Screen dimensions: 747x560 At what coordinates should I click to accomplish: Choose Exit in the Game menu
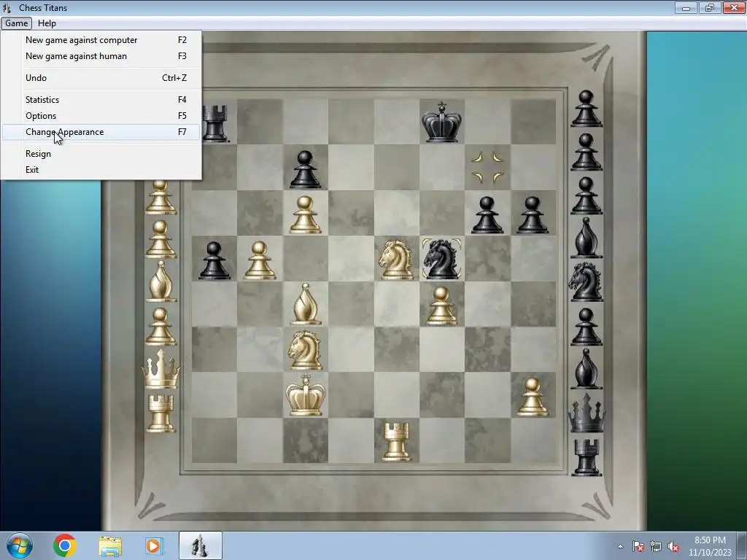point(101,170)
